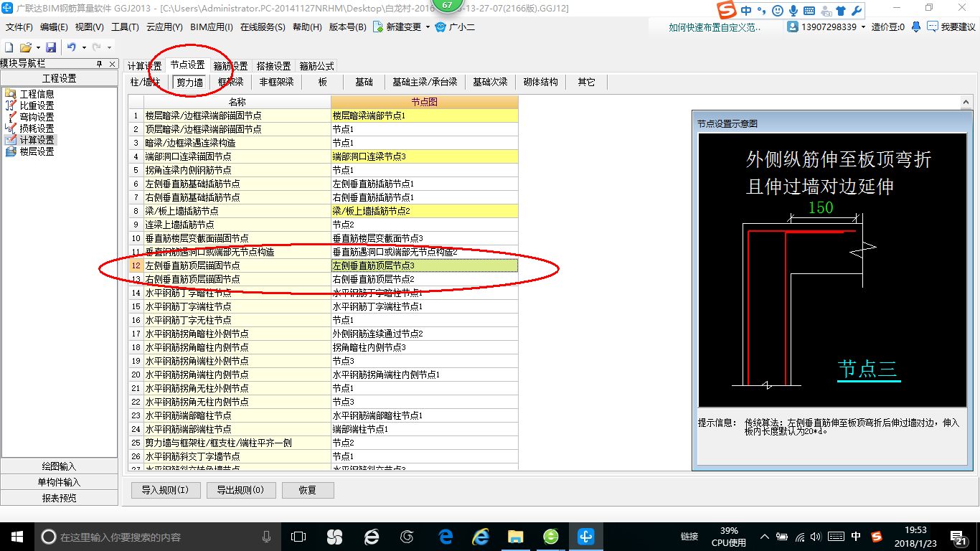The image size is (980, 551).
Task: Open File Explorer from the taskbar
Action: coord(515,536)
